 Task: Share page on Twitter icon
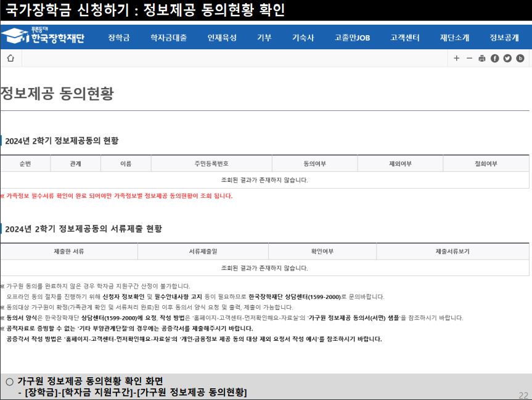(507, 59)
